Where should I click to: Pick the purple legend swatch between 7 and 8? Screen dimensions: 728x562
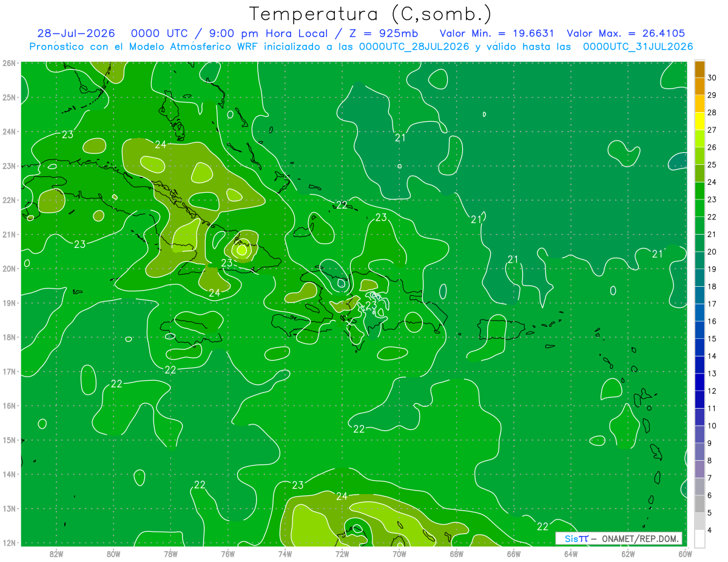[x=699, y=469]
